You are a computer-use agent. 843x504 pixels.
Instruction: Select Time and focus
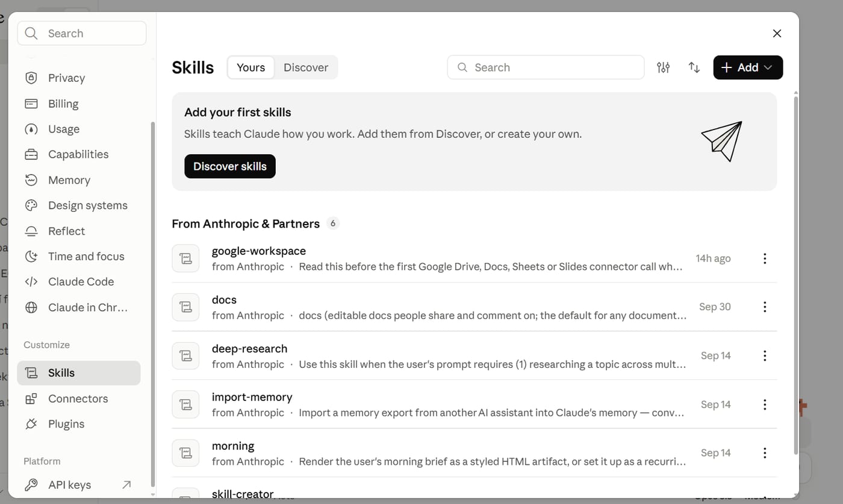(x=79, y=257)
